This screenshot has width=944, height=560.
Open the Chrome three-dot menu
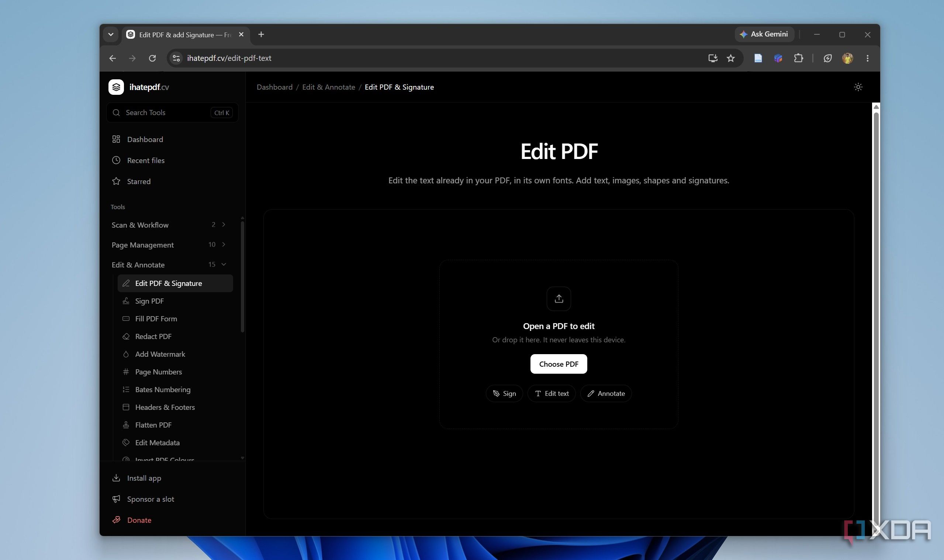click(x=867, y=58)
